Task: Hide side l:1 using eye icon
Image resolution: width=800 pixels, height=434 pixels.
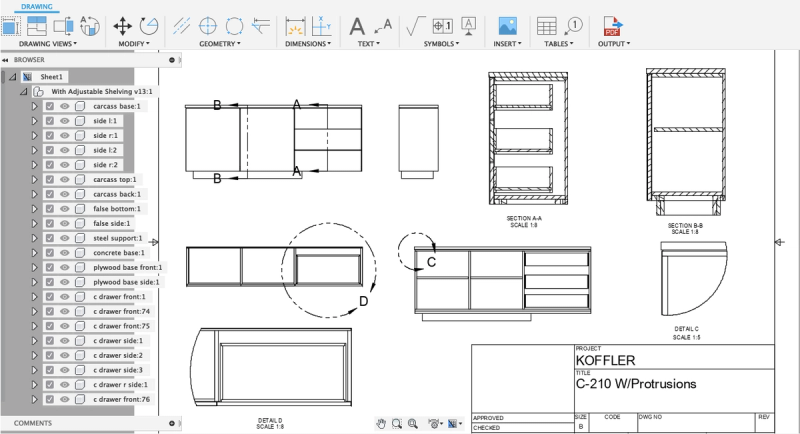Action: (x=64, y=121)
